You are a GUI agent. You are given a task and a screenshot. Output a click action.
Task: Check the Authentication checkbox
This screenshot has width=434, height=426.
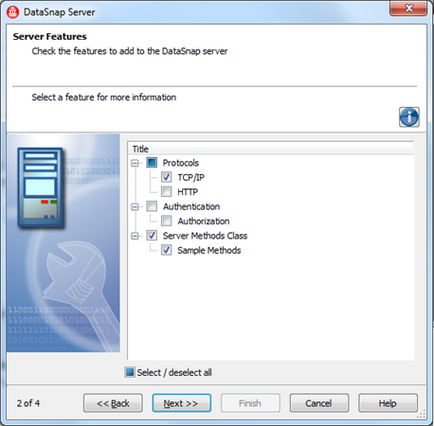click(152, 206)
